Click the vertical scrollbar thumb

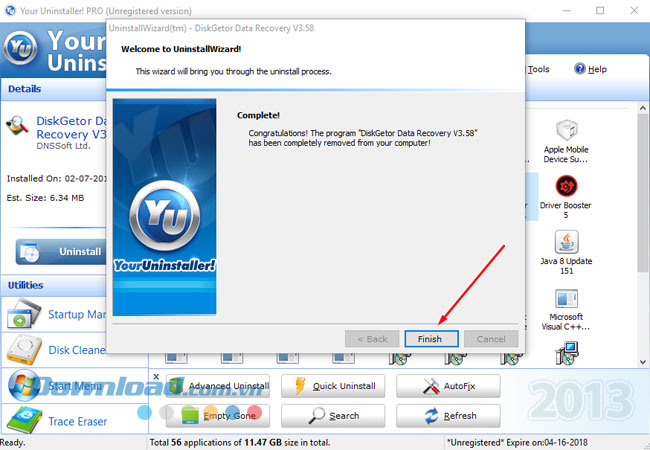pyautogui.click(x=643, y=195)
